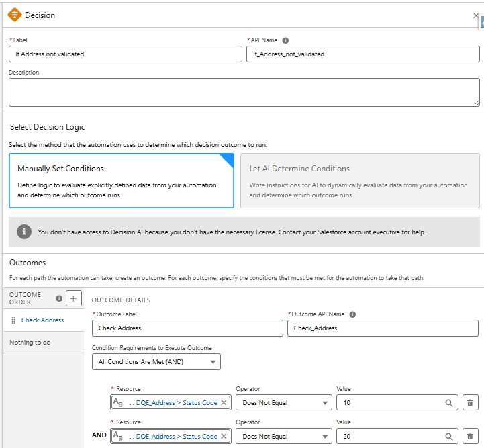Click the API Name info icon

285,40
